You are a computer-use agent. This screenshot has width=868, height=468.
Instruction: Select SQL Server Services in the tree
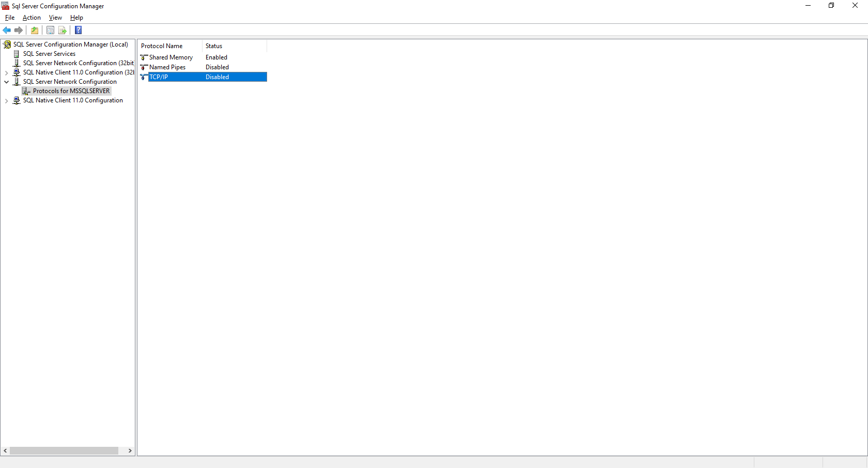tap(49, 54)
